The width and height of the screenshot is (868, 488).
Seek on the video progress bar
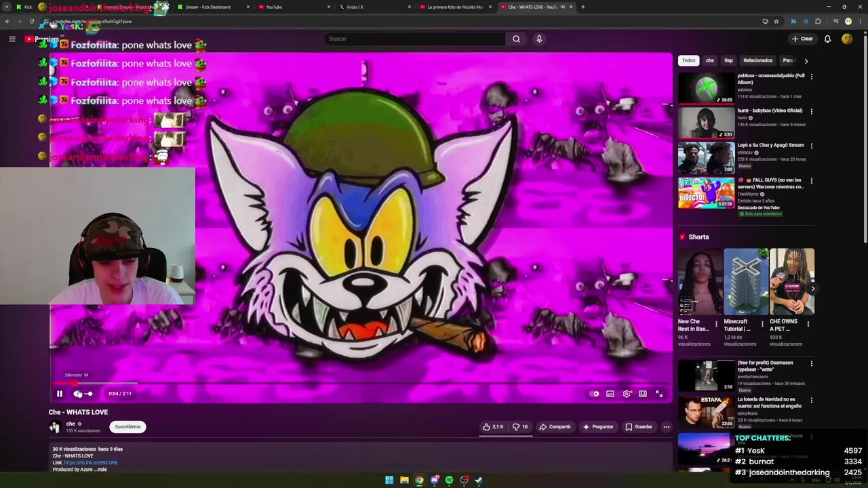359,384
